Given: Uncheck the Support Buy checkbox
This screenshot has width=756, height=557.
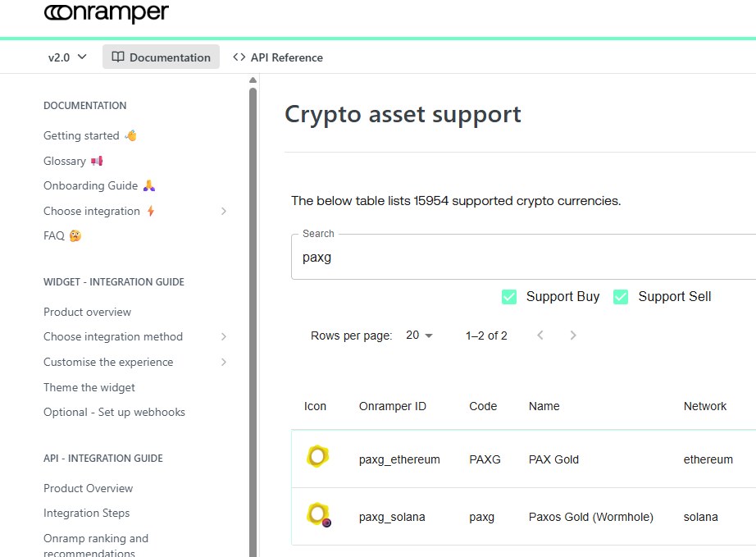Looking at the screenshot, I should click(510, 297).
